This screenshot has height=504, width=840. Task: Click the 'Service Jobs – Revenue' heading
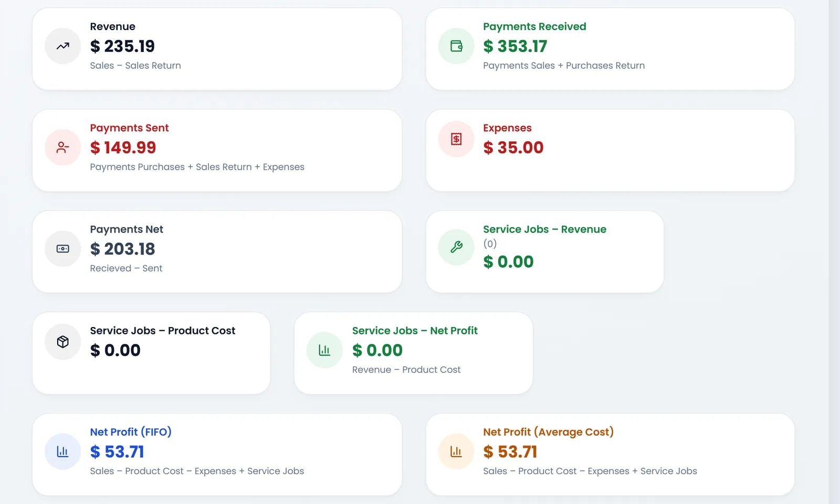544,229
